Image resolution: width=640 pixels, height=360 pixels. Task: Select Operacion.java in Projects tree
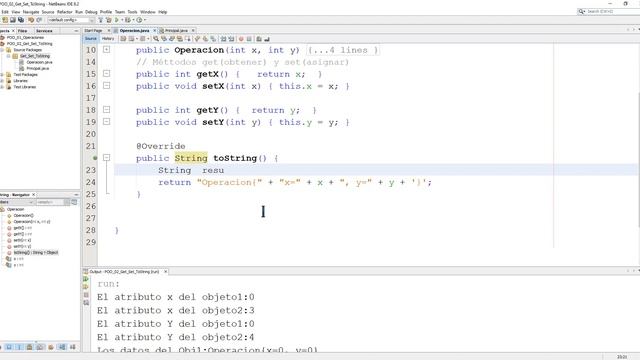click(x=39, y=62)
